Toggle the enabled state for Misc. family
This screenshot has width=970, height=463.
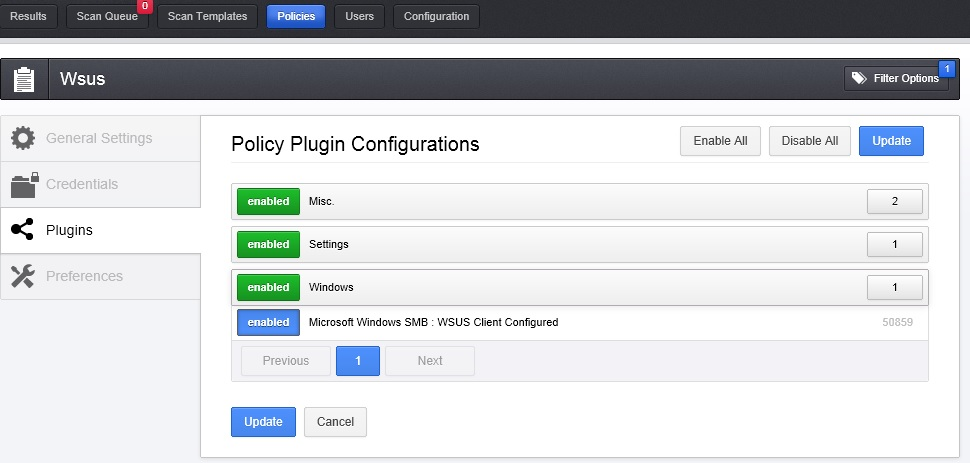point(268,201)
